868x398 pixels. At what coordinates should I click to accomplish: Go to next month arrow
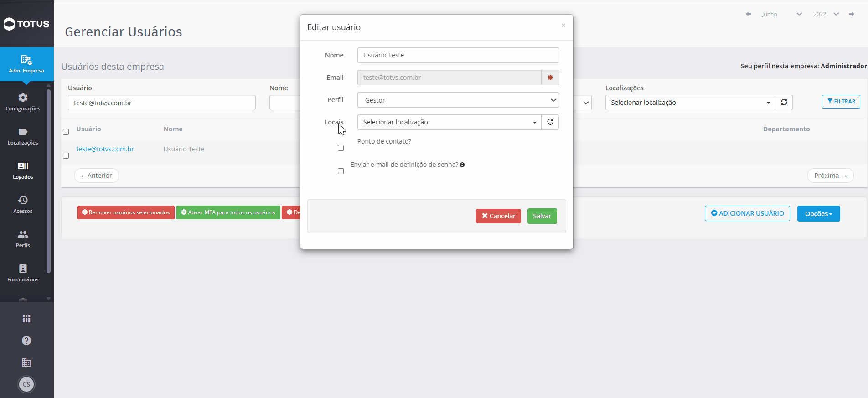click(851, 14)
